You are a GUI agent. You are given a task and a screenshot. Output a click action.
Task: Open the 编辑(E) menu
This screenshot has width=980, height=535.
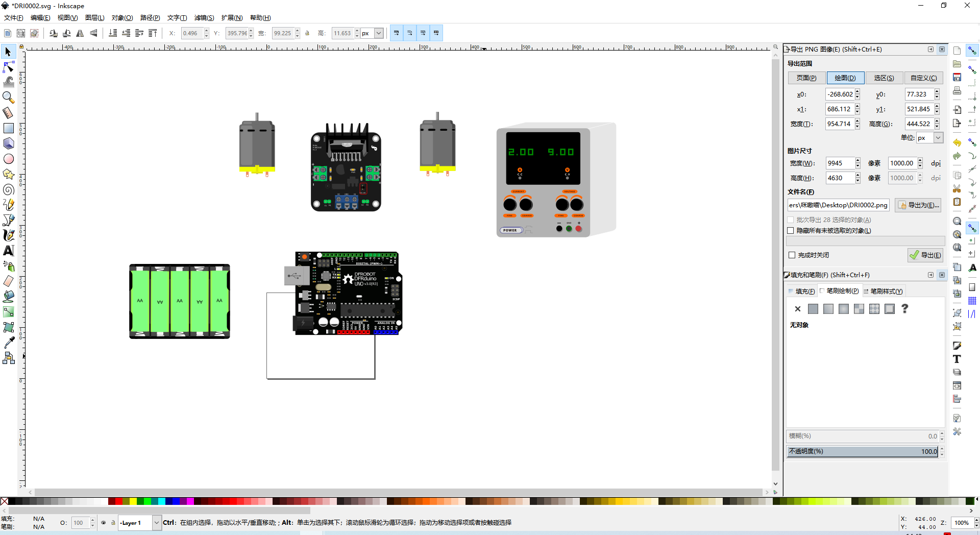pos(40,18)
